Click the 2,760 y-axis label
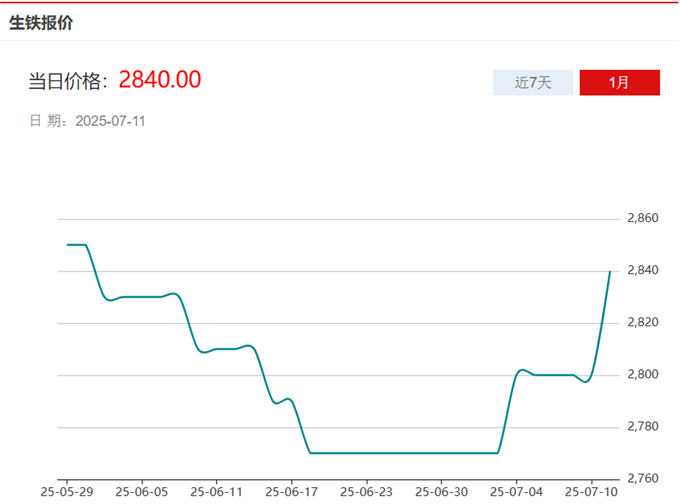Viewport: 680px width, 504px height. (642, 478)
